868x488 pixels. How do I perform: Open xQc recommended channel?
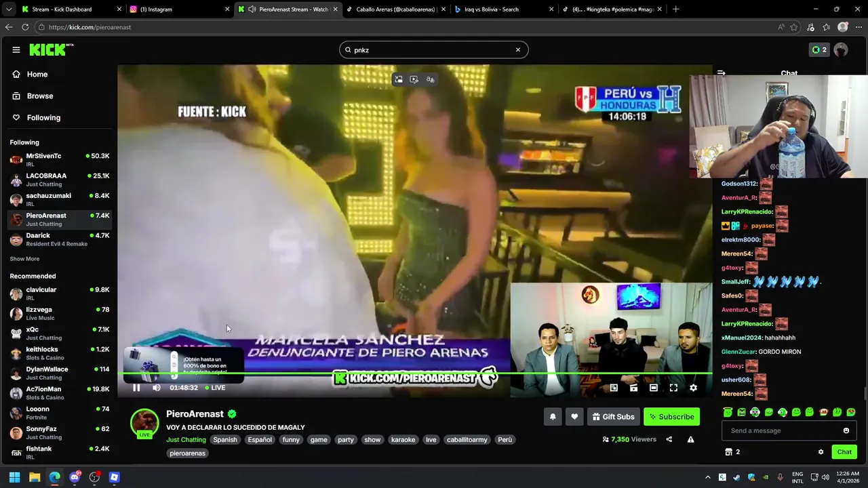pos(59,333)
